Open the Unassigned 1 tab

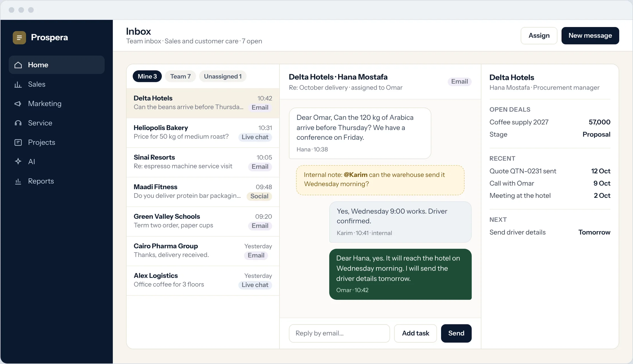tap(223, 76)
